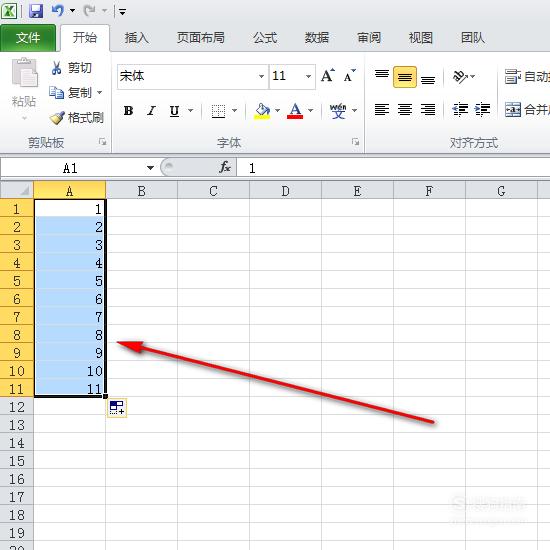Open the font name dropdown list
This screenshot has height=550, width=550.
pos(262,76)
